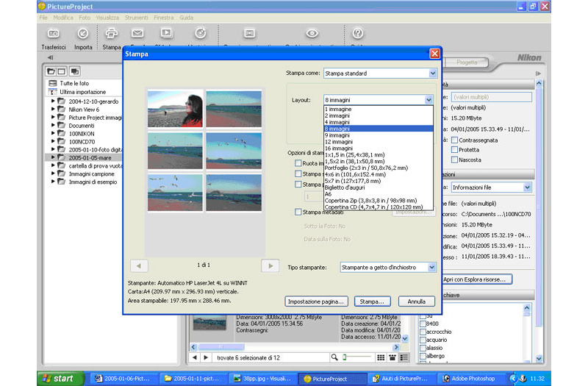
Task: Click the previous preview page arrow button
Action: point(139,266)
